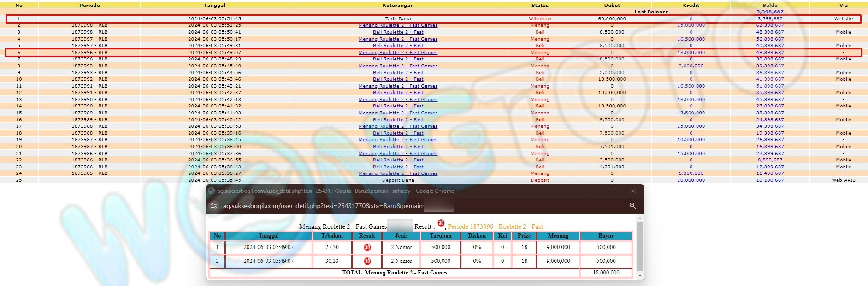Click the red 30 ball beside Result label
This screenshot has width=868, height=286.
441,223
